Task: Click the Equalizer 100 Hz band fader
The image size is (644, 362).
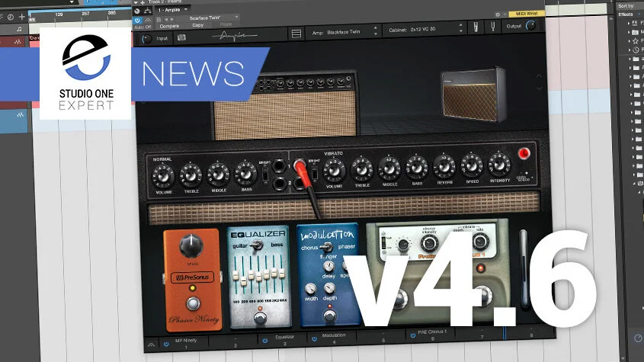Action: tap(235, 274)
